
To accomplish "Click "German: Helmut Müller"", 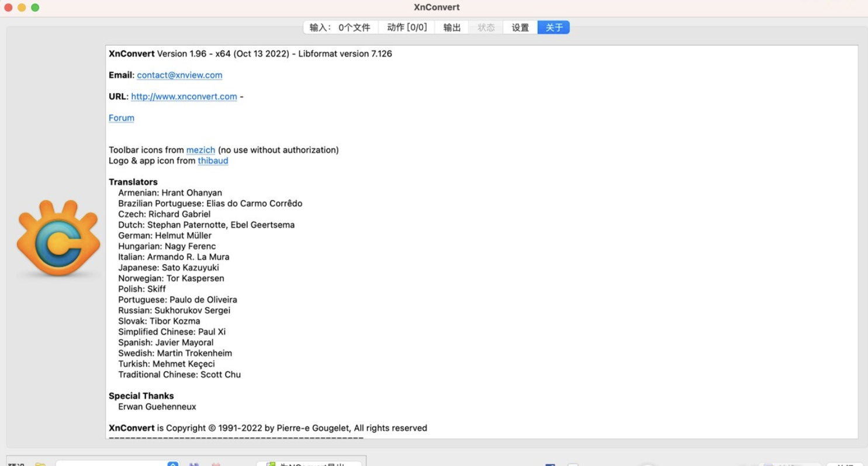I will [165, 236].
